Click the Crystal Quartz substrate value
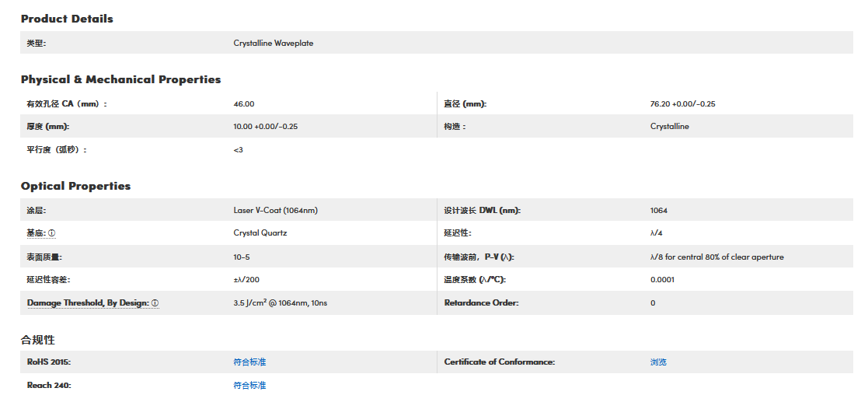 [260, 233]
